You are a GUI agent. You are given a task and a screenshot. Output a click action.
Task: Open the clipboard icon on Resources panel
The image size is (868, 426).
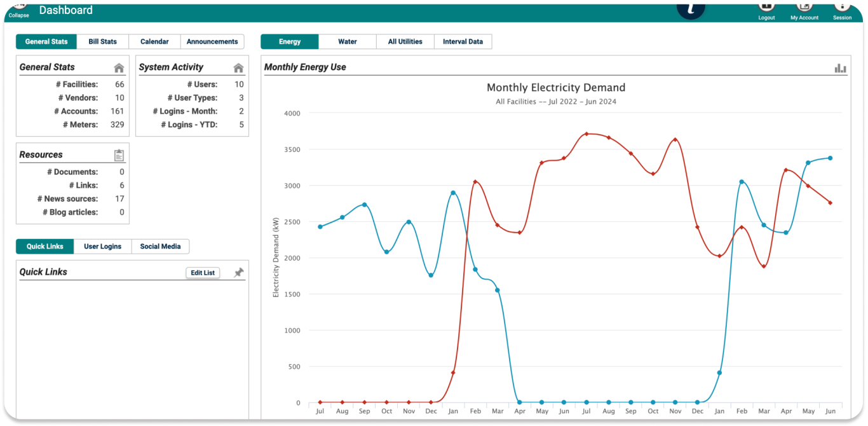click(119, 154)
